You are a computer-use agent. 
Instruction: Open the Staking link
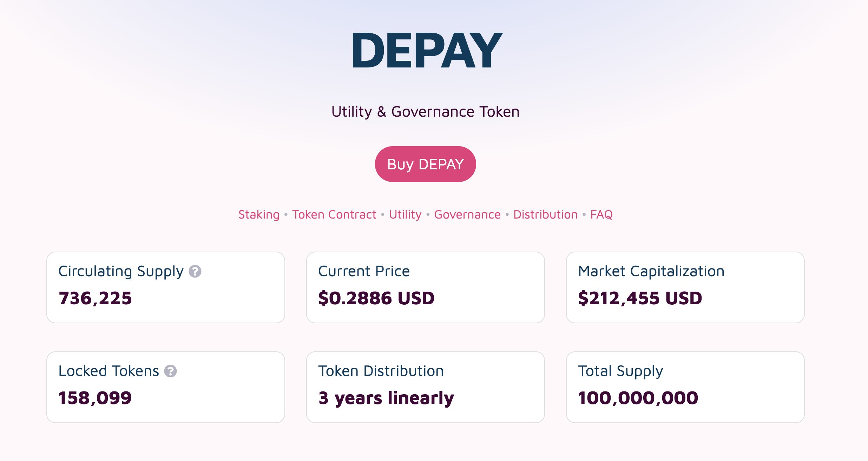point(259,214)
